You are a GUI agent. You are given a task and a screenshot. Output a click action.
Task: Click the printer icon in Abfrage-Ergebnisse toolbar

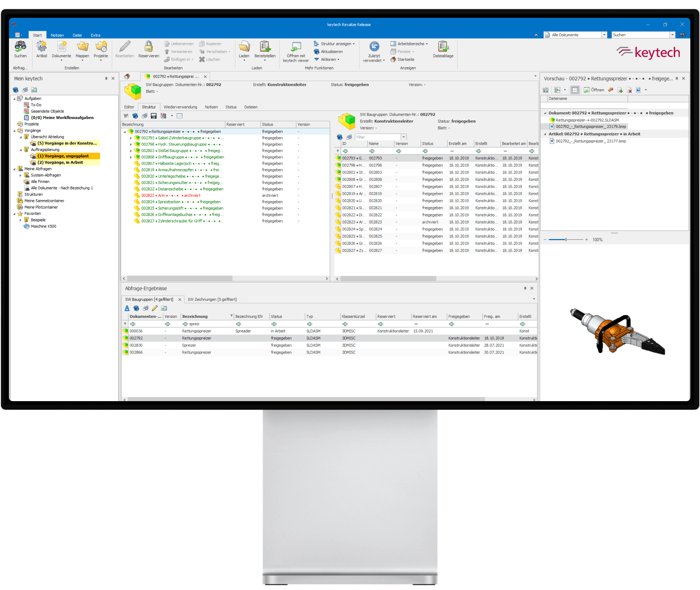point(145,308)
